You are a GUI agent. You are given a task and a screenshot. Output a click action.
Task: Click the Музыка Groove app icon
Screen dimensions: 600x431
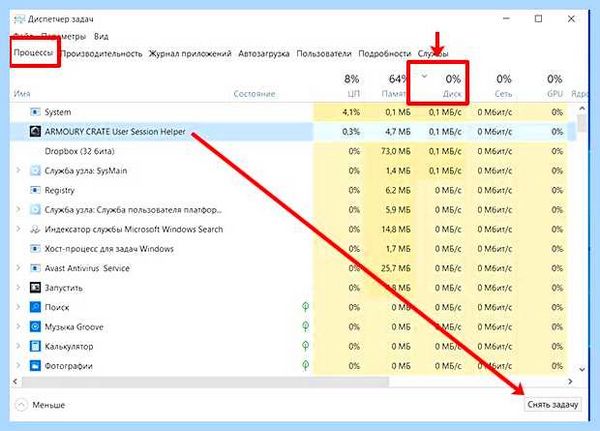[35, 327]
